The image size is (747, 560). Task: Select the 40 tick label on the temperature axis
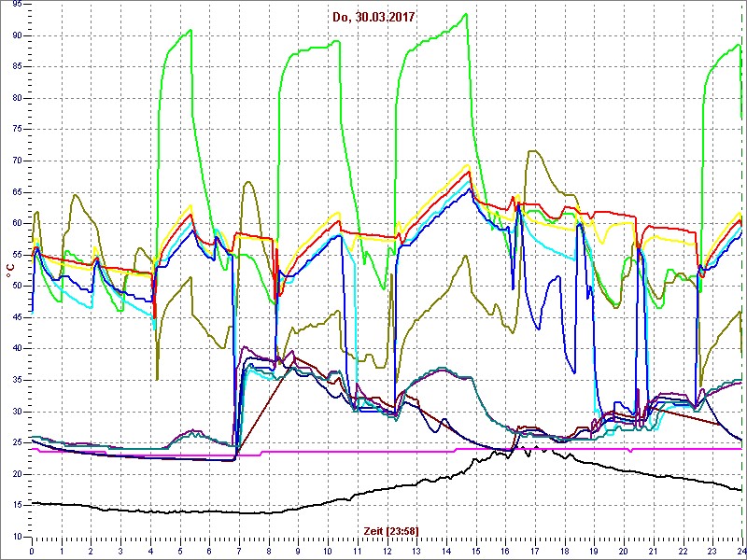(x=16, y=348)
